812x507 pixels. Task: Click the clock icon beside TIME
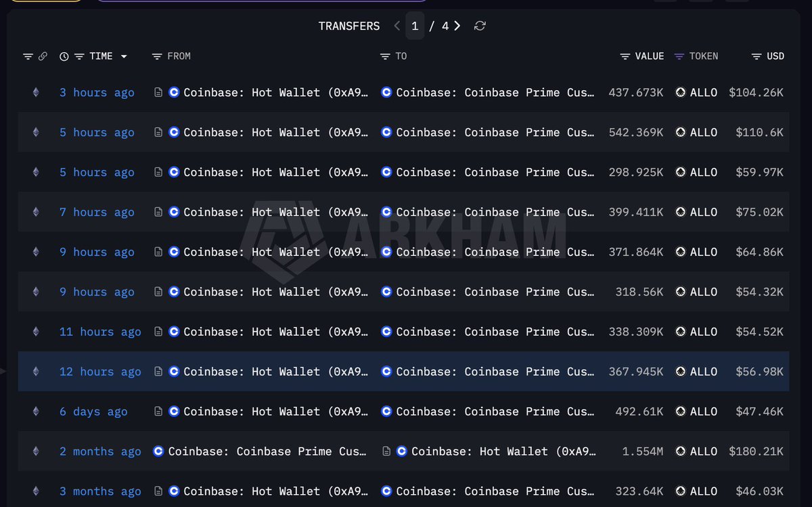[64, 56]
